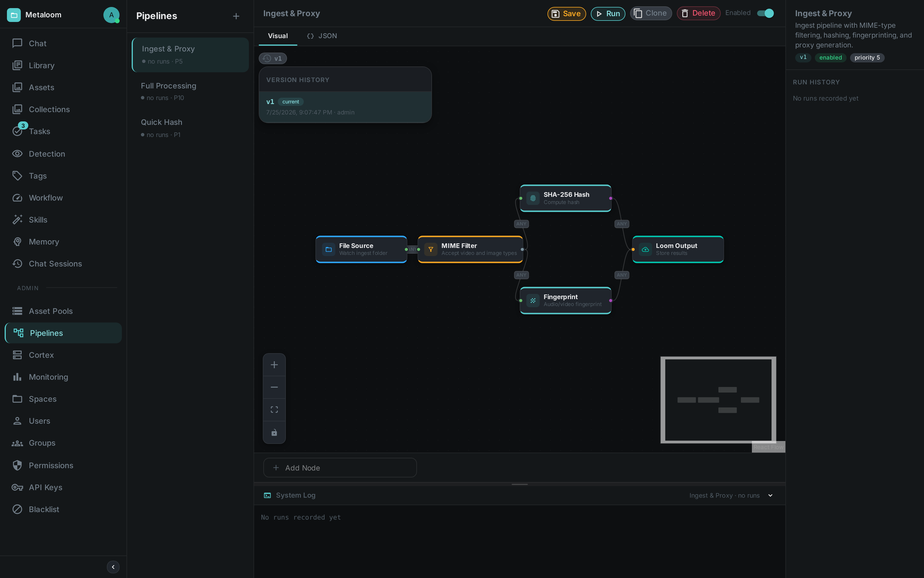
Task: Select the Fingerprint node
Action: click(565, 301)
